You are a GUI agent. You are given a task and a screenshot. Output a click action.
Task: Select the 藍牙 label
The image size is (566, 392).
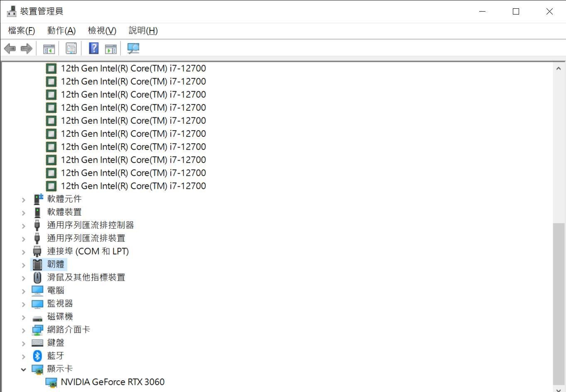tap(56, 356)
